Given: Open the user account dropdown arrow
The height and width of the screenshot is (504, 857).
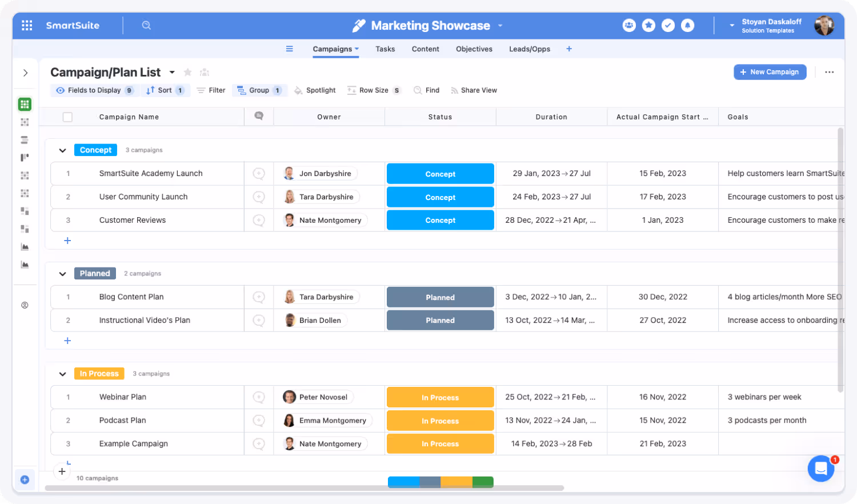Looking at the screenshot, I should [732, 25].
